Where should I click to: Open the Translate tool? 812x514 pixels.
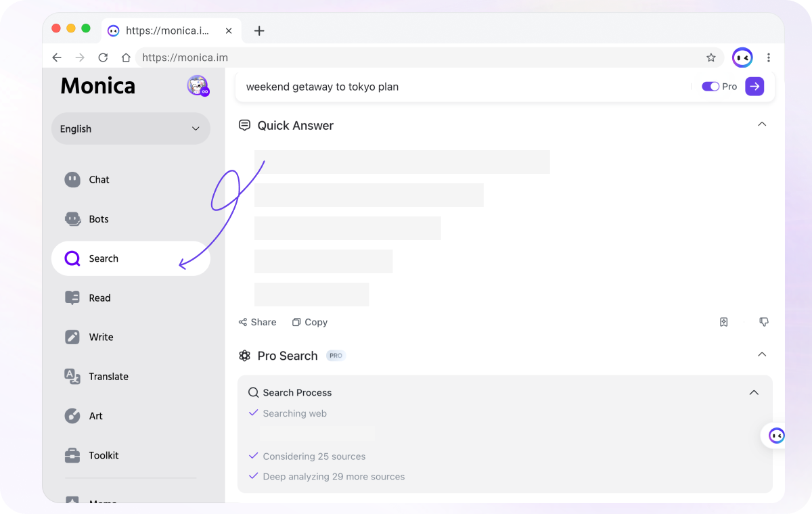108,377
